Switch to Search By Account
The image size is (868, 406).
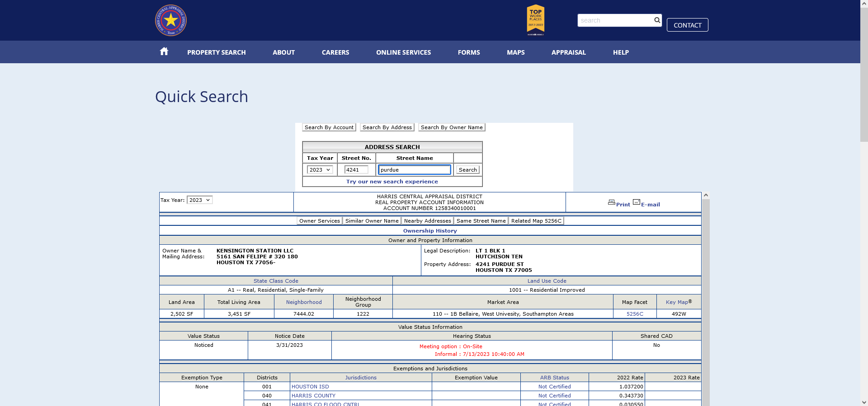pos(329,127)
